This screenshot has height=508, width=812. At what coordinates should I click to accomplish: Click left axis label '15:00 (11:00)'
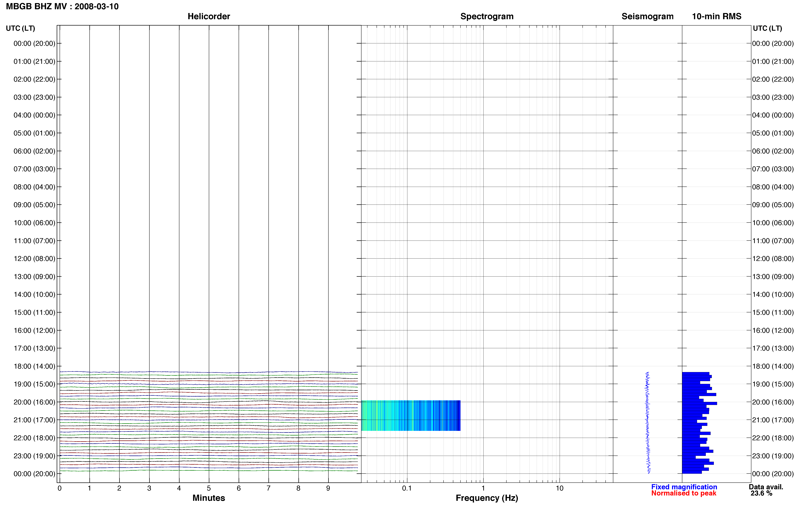click(x=34, y=312)
